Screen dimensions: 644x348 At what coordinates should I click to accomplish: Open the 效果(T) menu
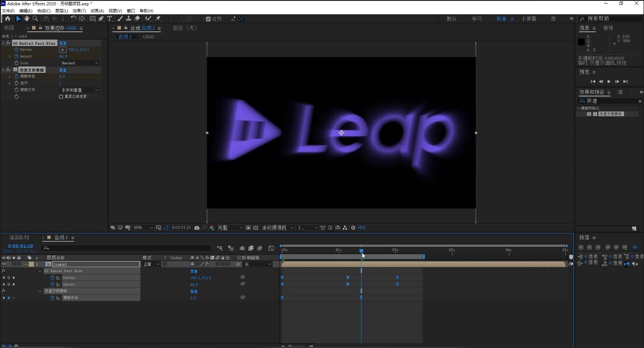click(x=79, y=11)
